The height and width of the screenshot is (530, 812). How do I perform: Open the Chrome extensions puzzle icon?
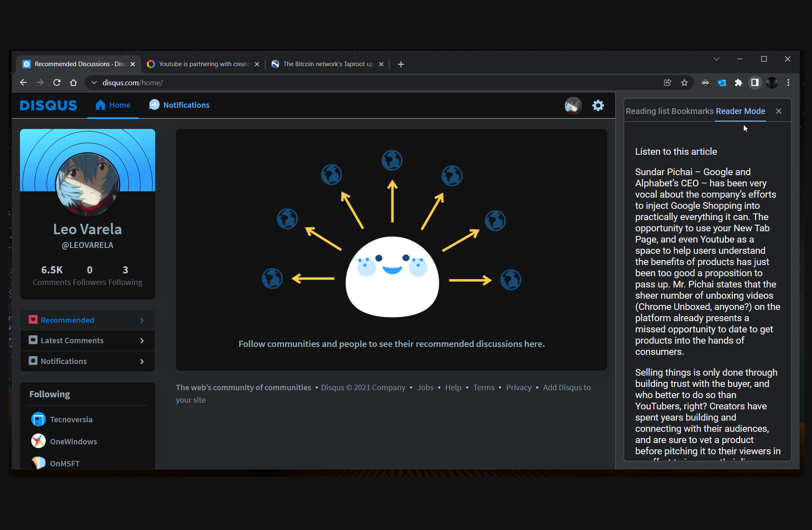click(738, 83)
